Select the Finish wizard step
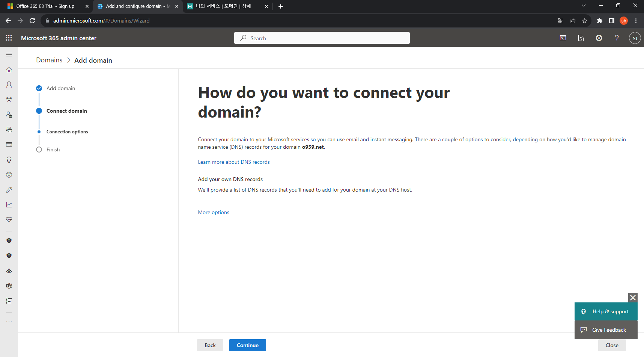The image size is (644, 358). click(x=48, y=150)
